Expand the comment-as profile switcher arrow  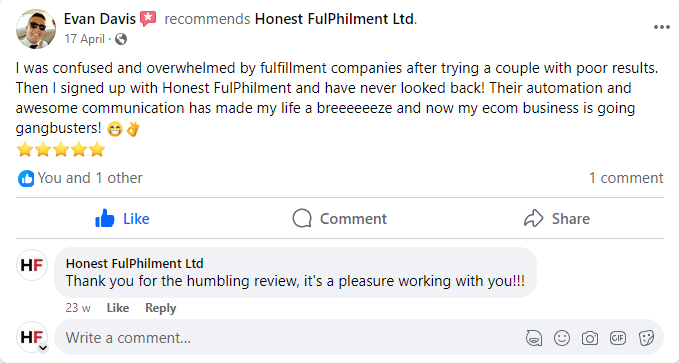[43, 348]
